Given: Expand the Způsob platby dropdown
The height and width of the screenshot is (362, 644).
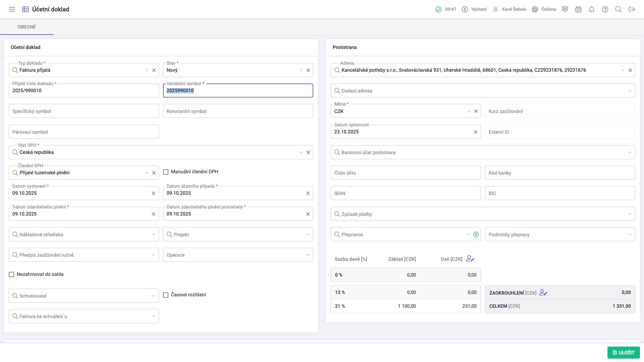Looking at the screenshot, I should [630, 214].
